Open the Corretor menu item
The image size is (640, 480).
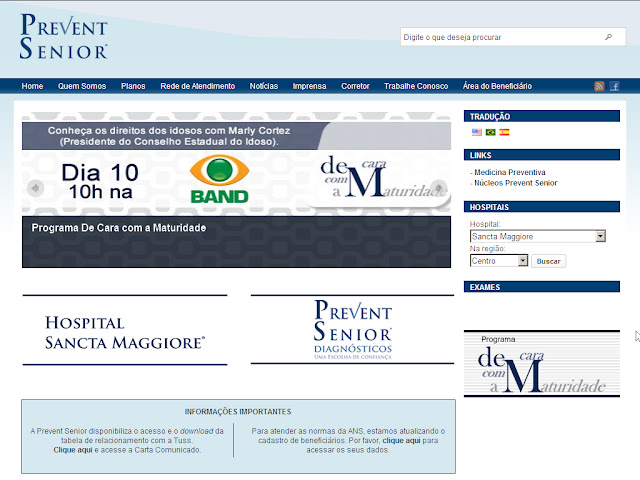(355, 86)
